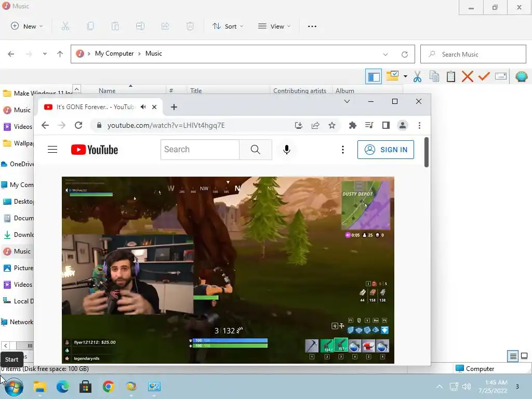This screenshot has width=532, height=399.
Task: Open OneDrive in navigation pane
Action: [18, 164]
